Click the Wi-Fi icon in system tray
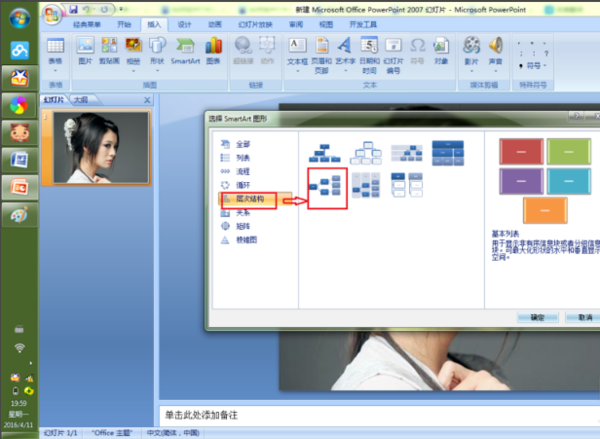The height and width of the screenshot is (439, 600). (19, 348)
